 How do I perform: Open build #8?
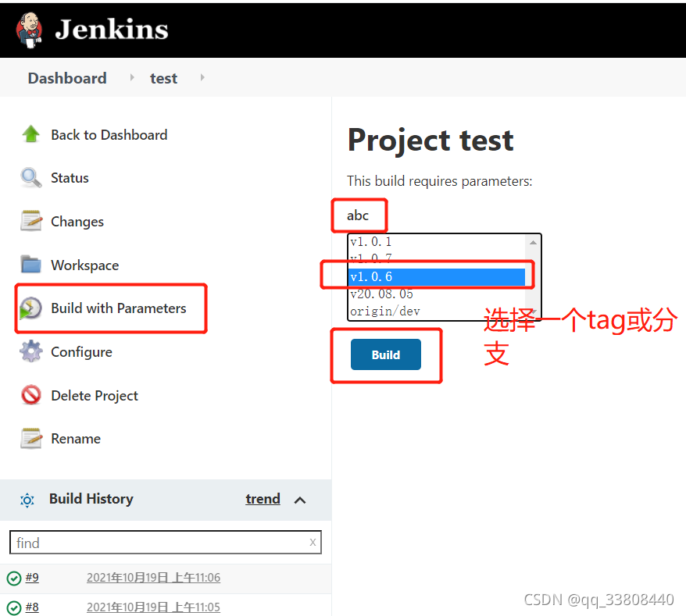click(32, 607)
